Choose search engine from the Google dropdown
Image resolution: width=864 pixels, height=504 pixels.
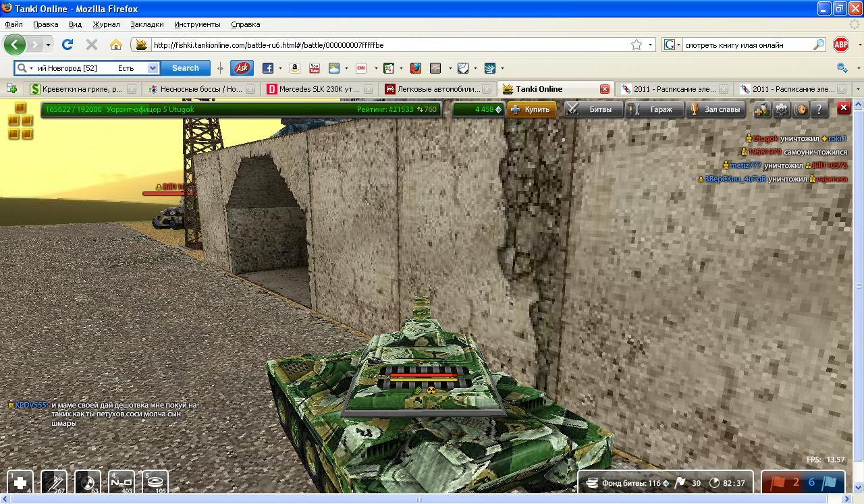[x=672, y=45]
